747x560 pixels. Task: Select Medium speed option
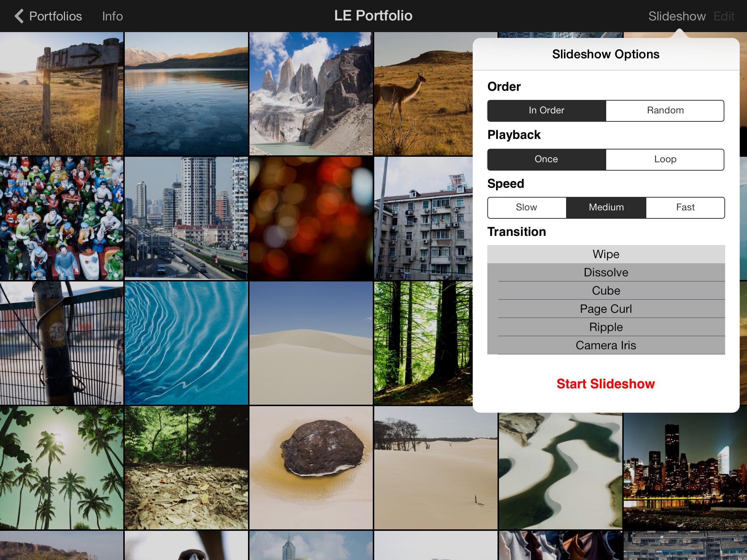pos(605,206)
